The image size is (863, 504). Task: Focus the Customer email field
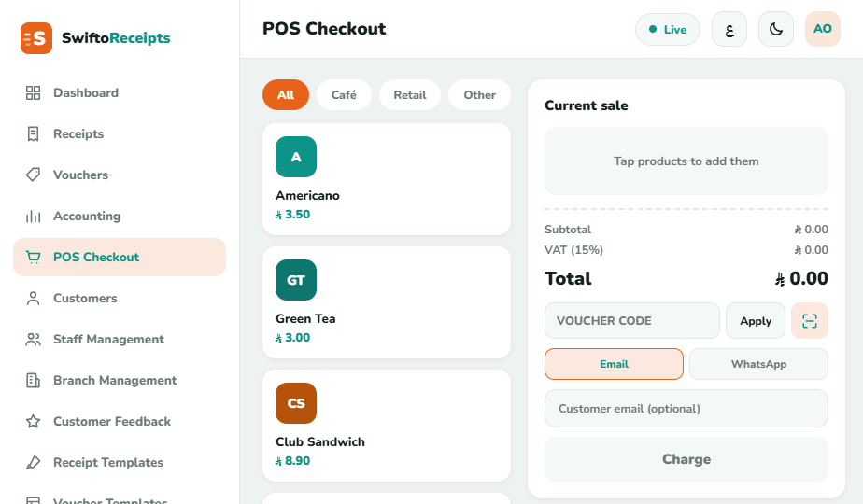click(x=686, y=409)
